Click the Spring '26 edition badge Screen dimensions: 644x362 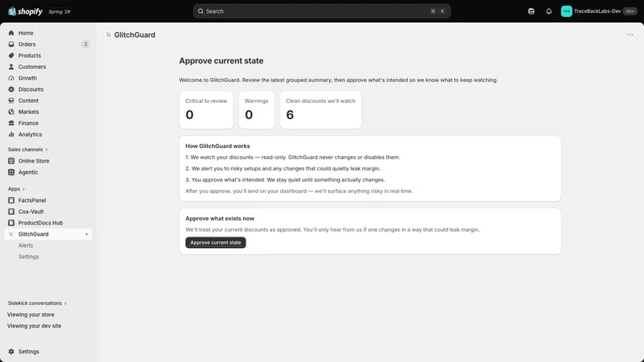59,11
